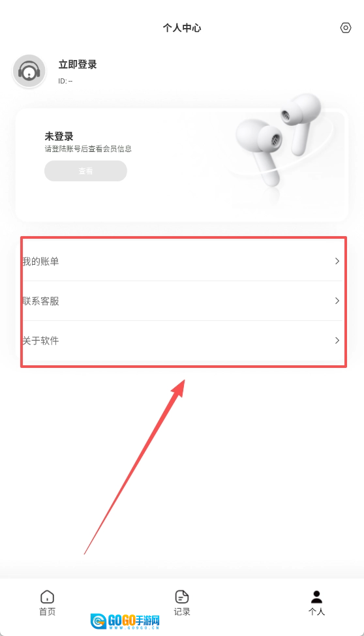Click the 立即登录 login link

(78, 65)
